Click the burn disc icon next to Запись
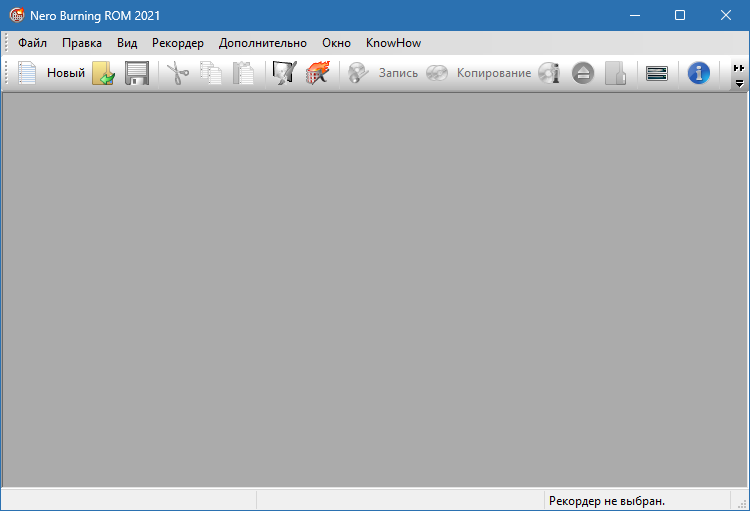The image size is (750, 511). [x=358, y=73]
